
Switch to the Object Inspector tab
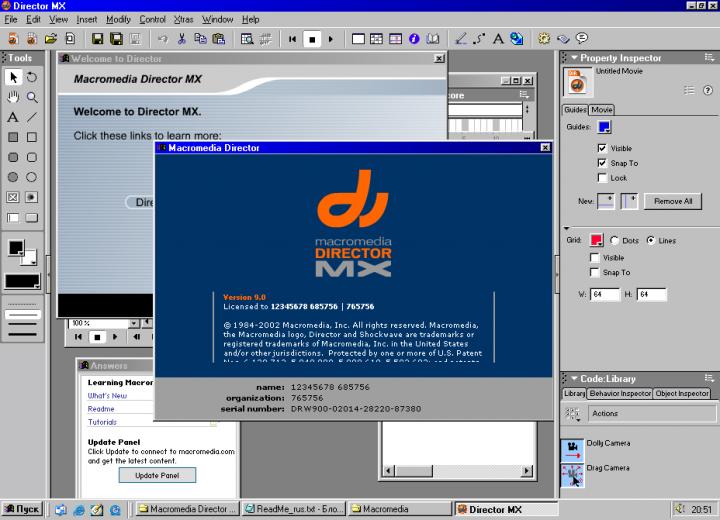coord(682,393)
